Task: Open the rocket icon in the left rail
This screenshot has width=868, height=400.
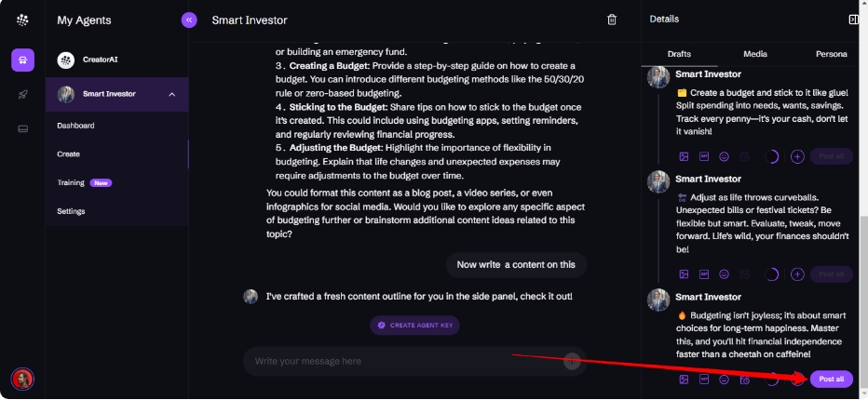Action: (22, 95)
